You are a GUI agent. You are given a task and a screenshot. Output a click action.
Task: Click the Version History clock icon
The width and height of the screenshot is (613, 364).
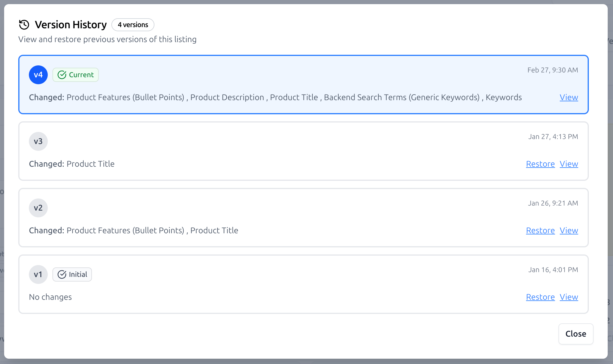(24, 25)
